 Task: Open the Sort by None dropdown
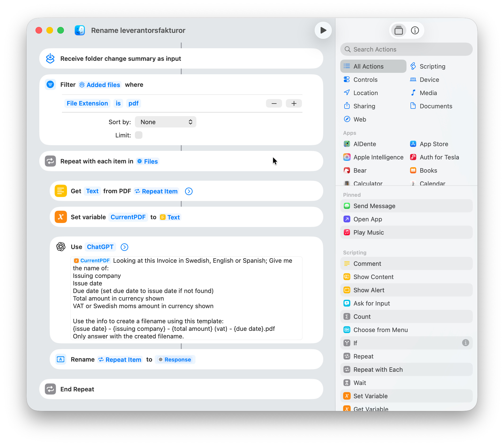pyautogui.click(x=165, y=122)
